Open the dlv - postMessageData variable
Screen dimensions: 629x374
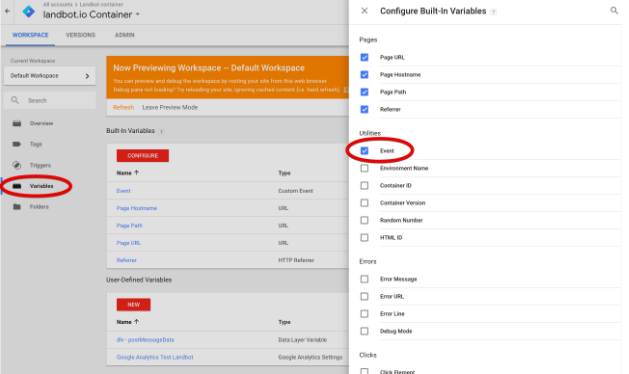(x=145, y=339)
